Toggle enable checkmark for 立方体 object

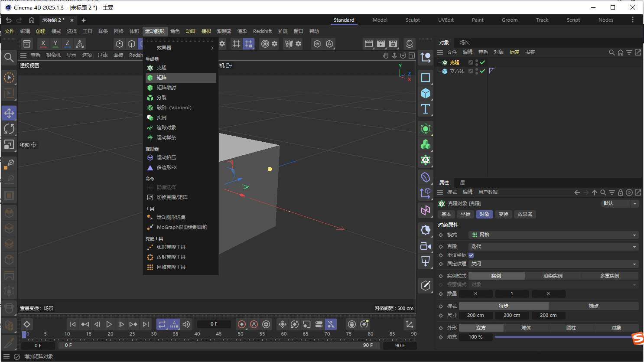482,71
